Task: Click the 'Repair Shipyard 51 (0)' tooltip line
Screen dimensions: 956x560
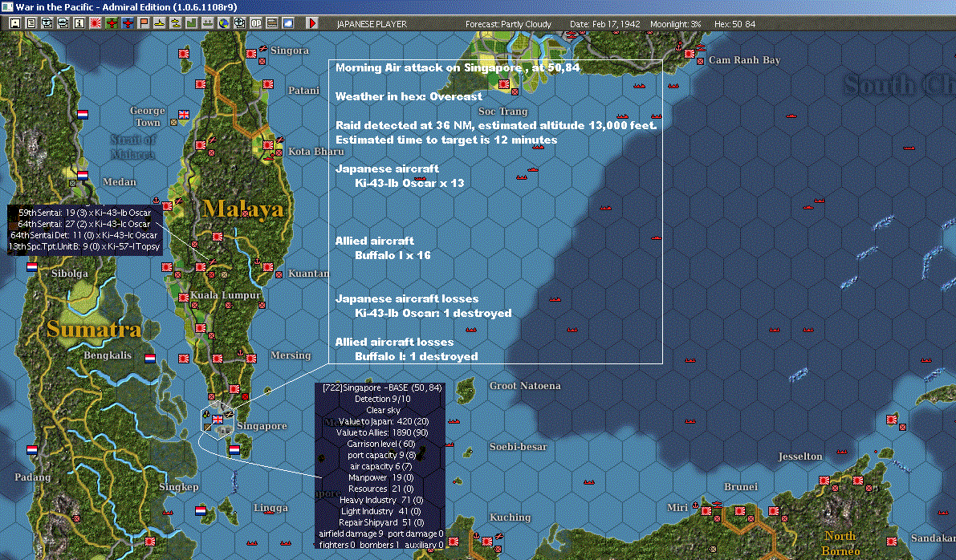Action: click(x=381, y=522)
